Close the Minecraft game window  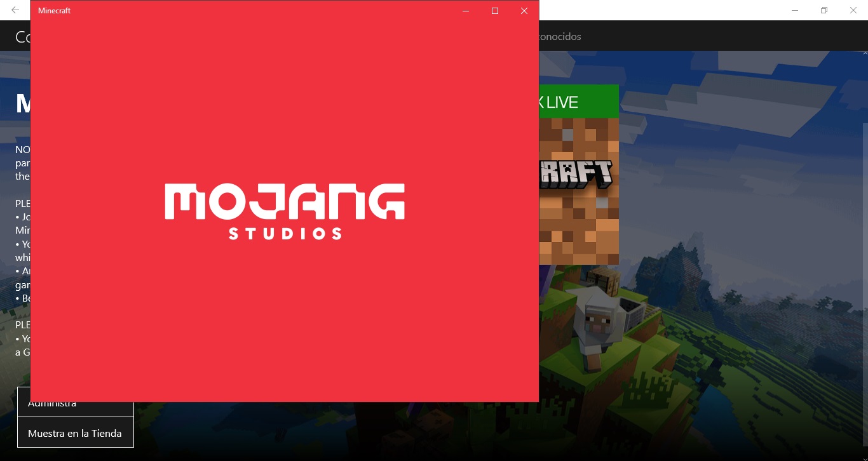pyautogui.click(x=524, y=11)
